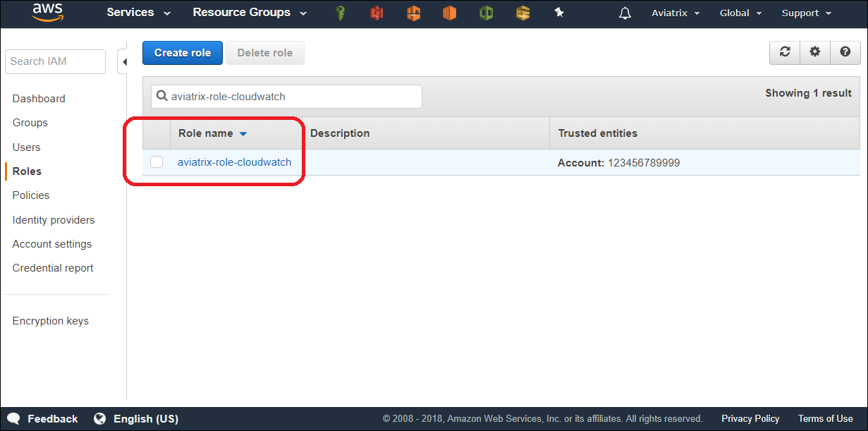The width and height of the screenshot is (868, 431).
Task: Open Users in the IAM sidebar
Action: click(26, 147)
